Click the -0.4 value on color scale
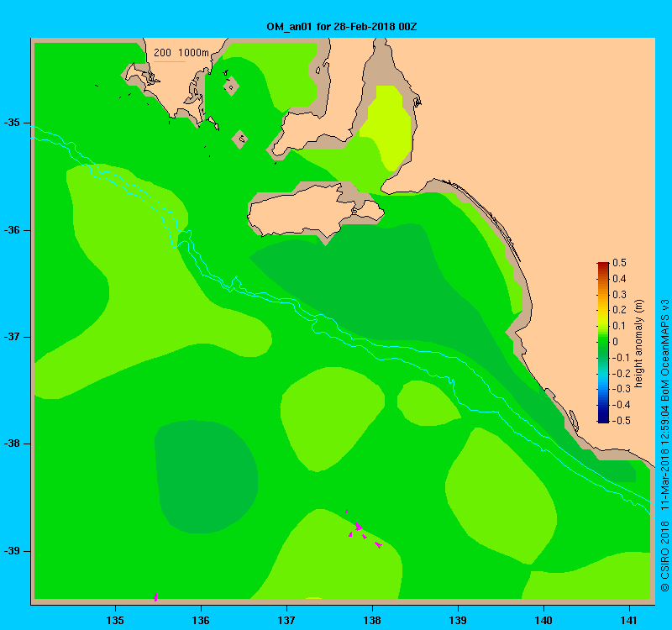Viewport: 672px width, 630px height. click(x=620, y=405)
